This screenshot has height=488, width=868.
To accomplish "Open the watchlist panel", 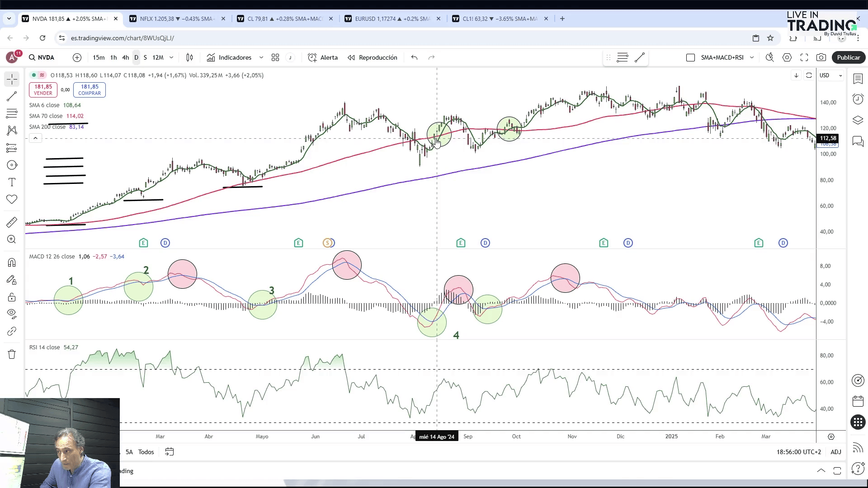I will 858,79.
